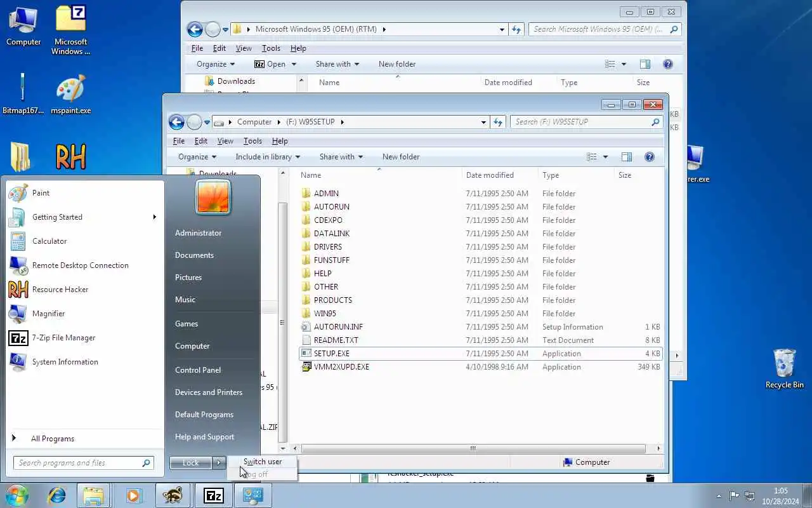
Task: Open System Information from the Start menu
Action: (84, 362)
